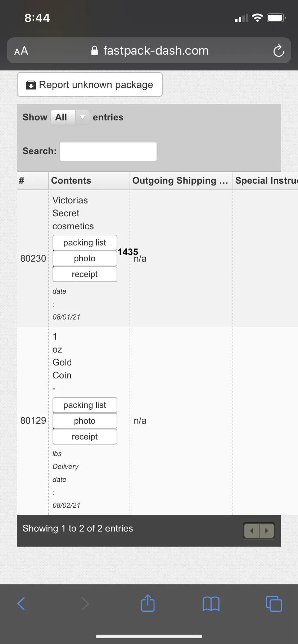298x644 pixels.
Task: Tap the Safari share icon
Action: click(148, 603)
